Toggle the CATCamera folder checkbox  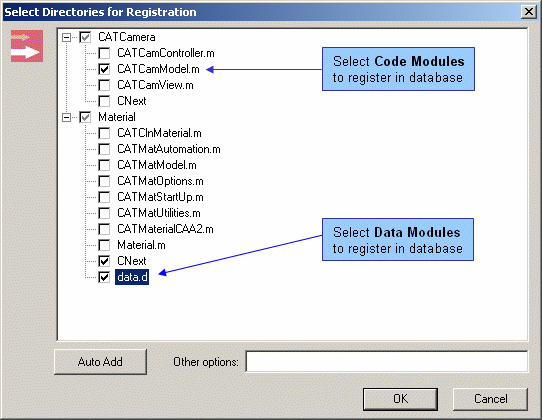click(x=85, y=37)
